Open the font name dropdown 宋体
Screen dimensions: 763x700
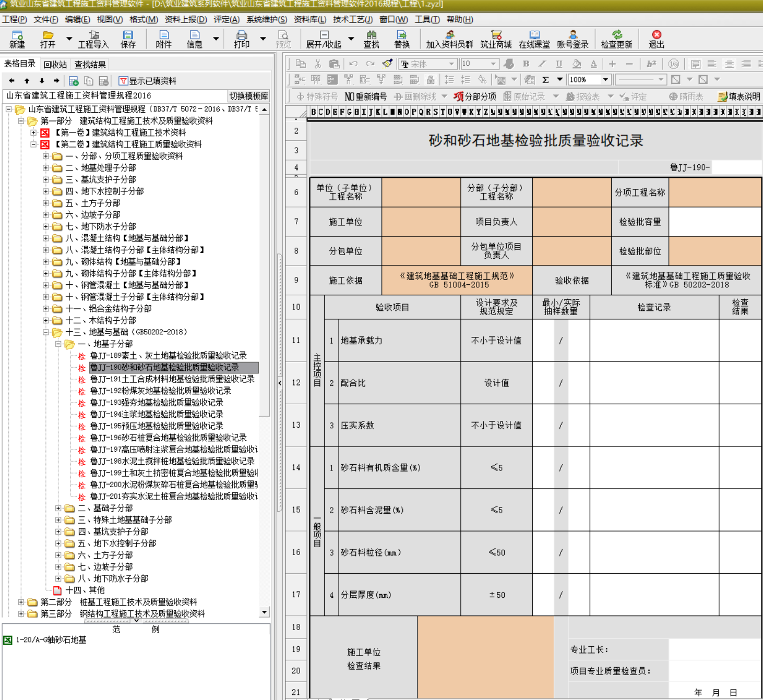click(451, 64)
